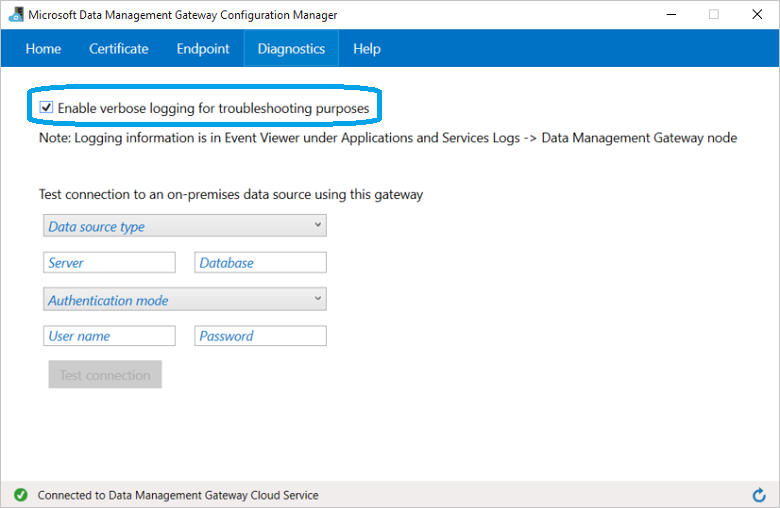
Task: Close the Configuration Manager window
Action: pos(757,15)
